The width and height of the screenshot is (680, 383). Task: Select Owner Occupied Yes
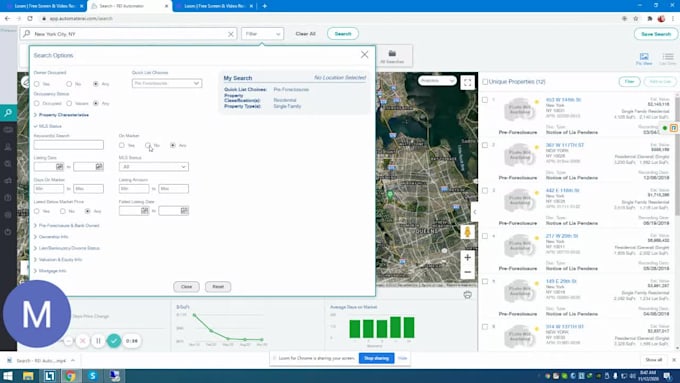[x=37, y=84]
